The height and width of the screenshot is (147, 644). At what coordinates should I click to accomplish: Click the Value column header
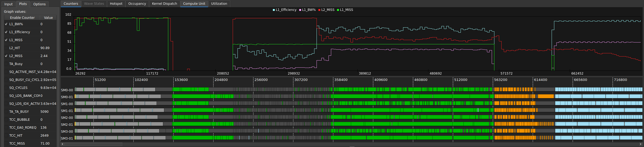coord(48,18)
